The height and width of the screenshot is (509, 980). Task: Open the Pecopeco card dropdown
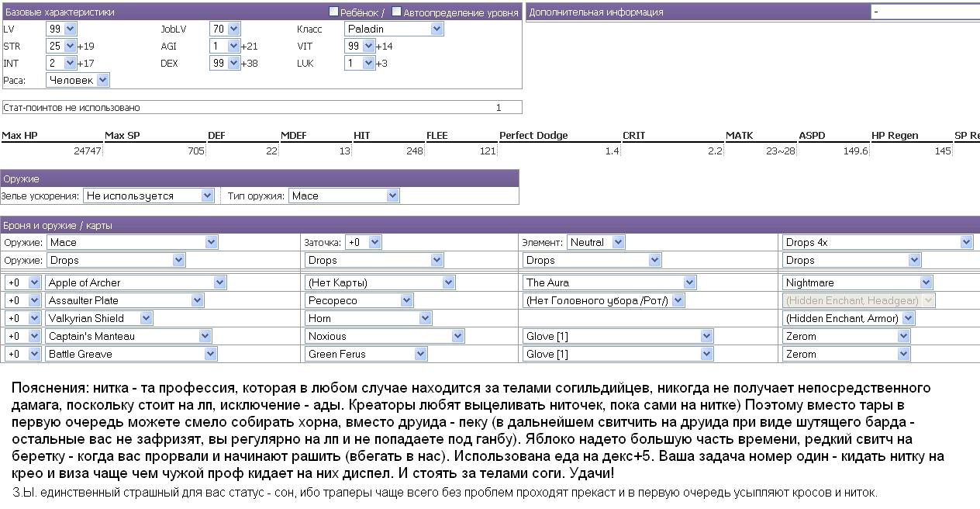click(x=360, y=300)
